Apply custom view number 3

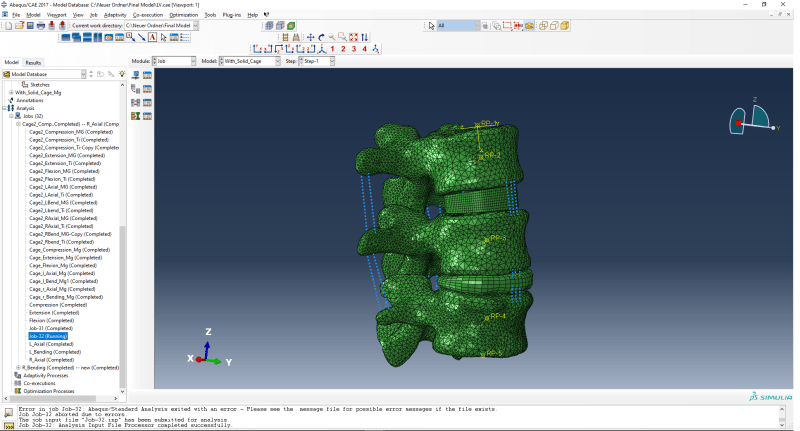pos(354,49)
